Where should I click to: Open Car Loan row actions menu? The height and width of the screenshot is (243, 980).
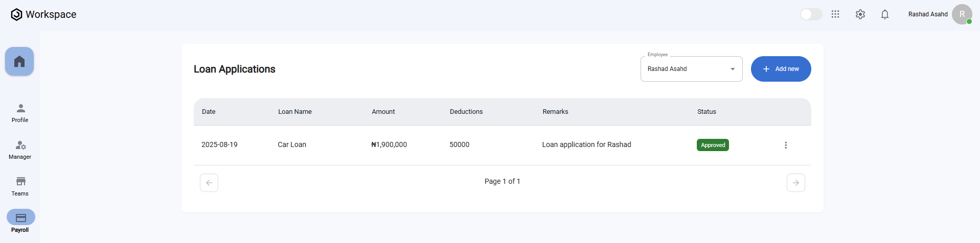(786, 145)
